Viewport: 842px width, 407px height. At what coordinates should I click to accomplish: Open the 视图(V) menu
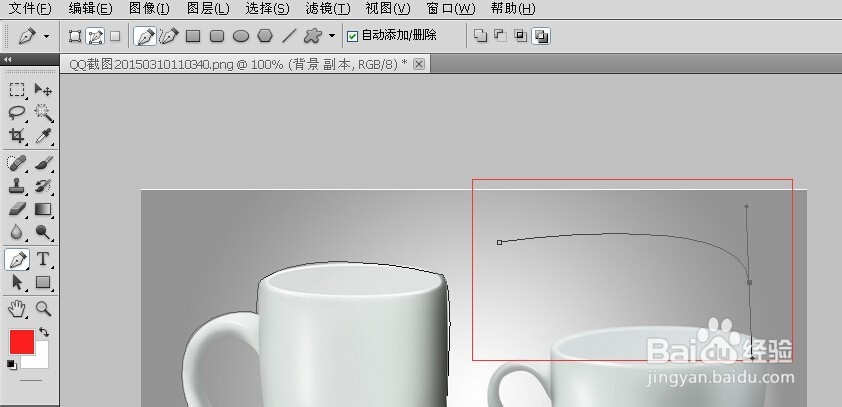(388, 8)
